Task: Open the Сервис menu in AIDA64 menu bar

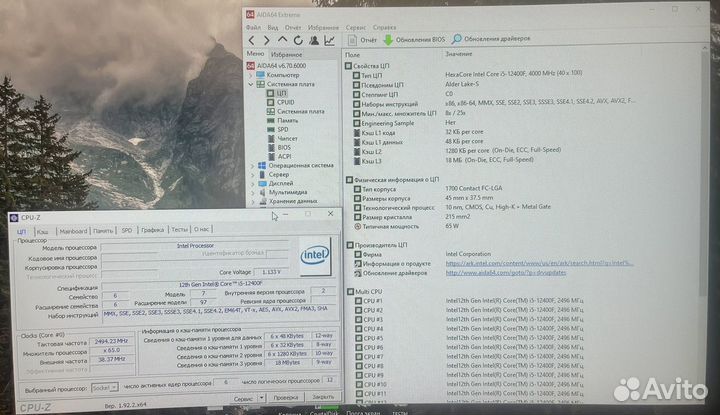Action: (356, 28)
